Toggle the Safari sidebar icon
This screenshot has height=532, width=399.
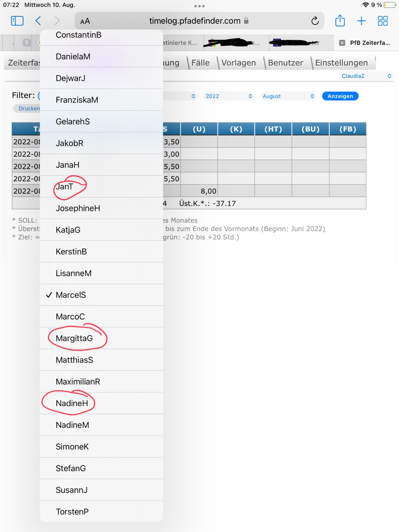[17, 21]
